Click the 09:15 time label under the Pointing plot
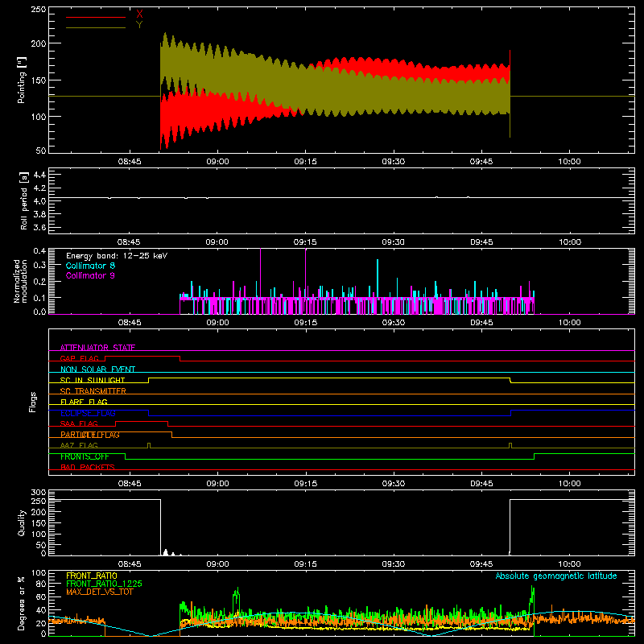The image size is (644, 644). (305, 162)
